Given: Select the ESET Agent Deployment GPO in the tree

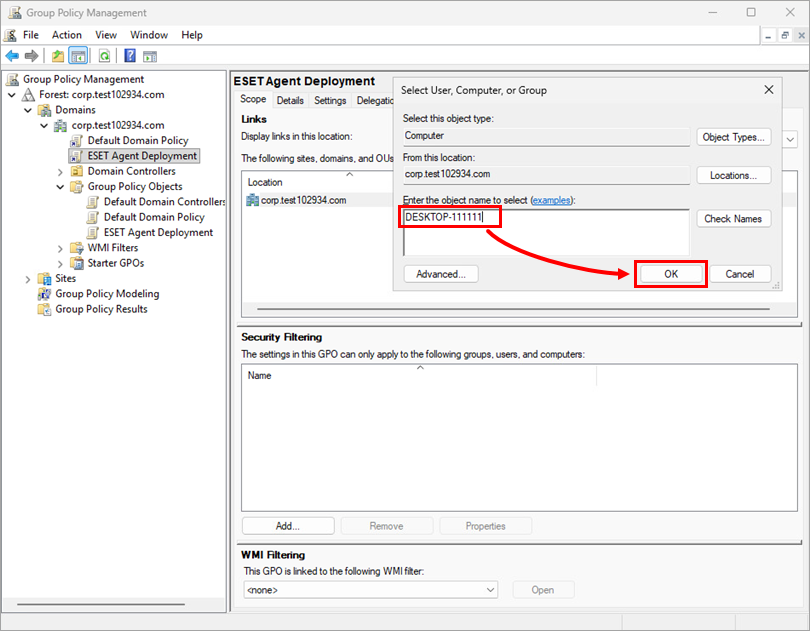Looking at the screenshot, I should coord(142,155).
